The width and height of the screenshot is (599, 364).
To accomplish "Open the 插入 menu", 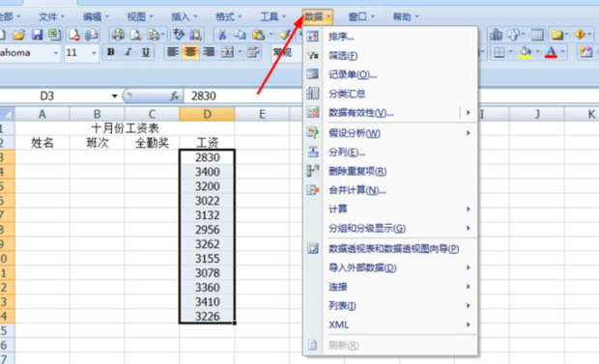I will point(185,16).
